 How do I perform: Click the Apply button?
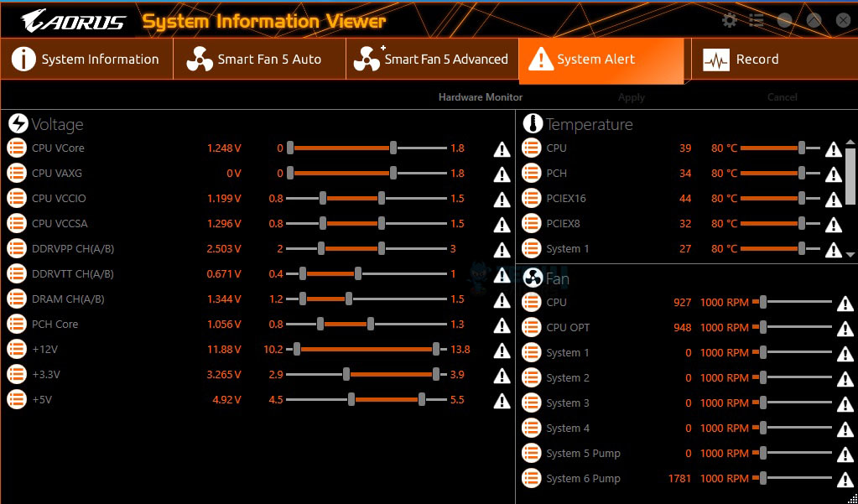pyautogui.click(x=632, y=97)
